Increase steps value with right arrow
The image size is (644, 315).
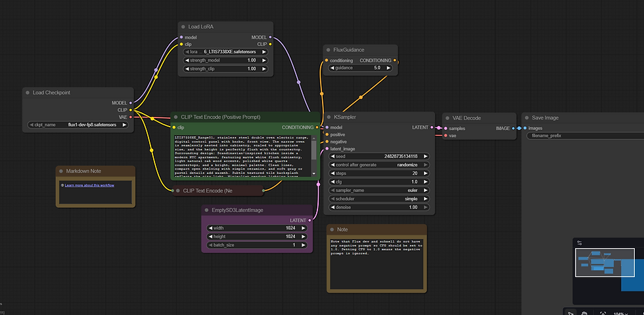tap(425, 173)
